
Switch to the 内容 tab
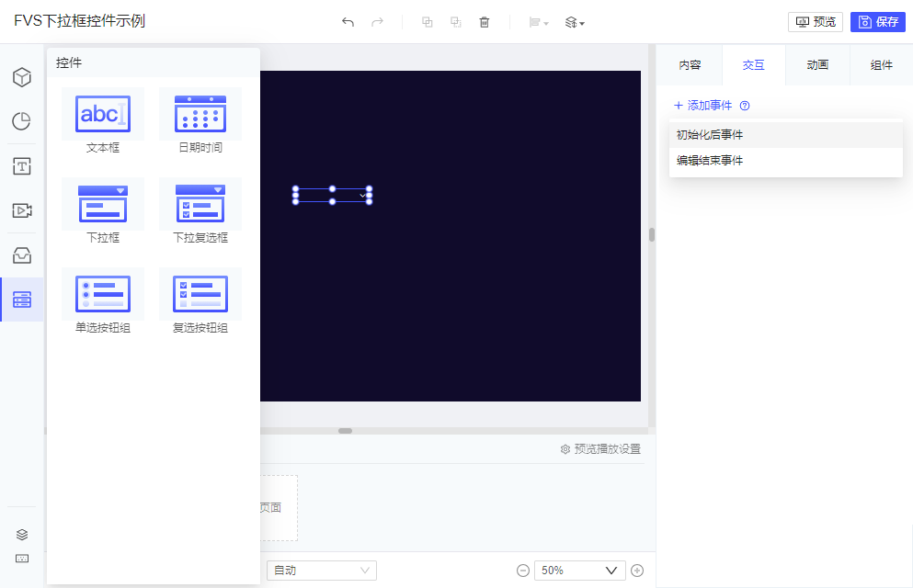[690, 64]
